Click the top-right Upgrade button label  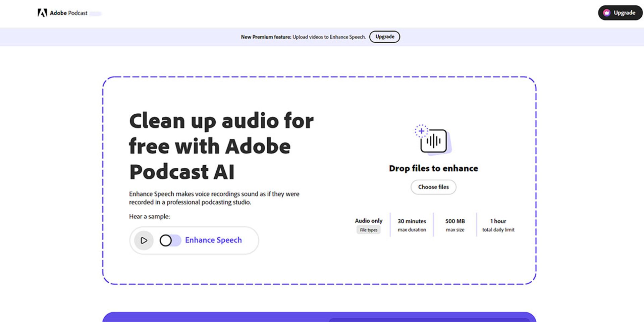[624, 13]
